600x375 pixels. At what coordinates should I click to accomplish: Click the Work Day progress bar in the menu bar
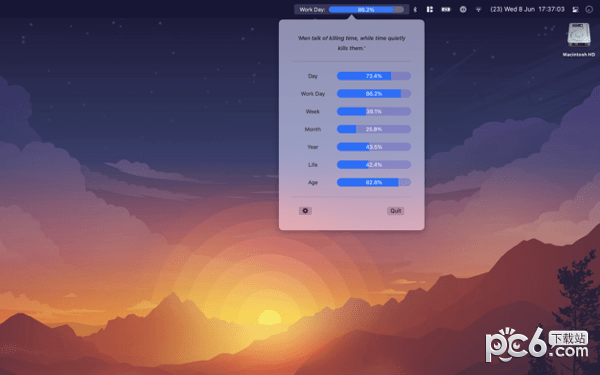point(366,10)
